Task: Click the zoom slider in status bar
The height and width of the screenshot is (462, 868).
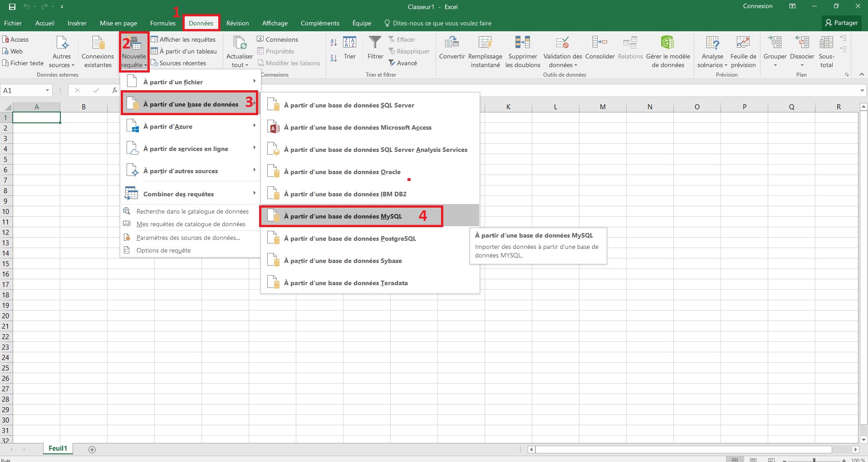Action: click(x=814, y=460)
